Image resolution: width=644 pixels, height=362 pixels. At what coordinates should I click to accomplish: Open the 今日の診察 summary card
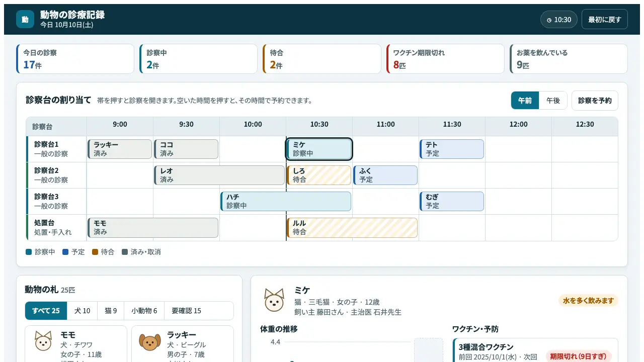[75, 59]
